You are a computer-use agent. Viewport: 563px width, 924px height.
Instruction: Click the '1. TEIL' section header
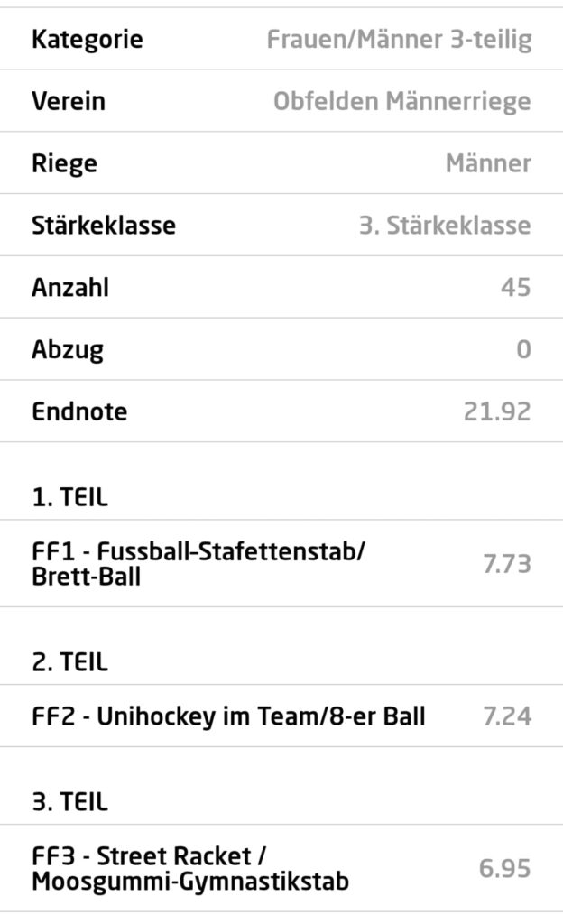pyautogui.click(x=69, y=495)
